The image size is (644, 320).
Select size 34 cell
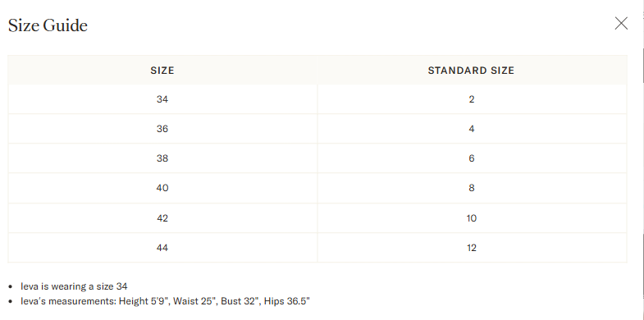162,99
